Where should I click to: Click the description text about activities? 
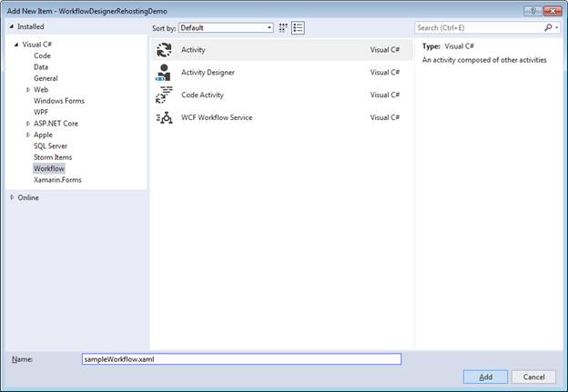coord(484,60)
